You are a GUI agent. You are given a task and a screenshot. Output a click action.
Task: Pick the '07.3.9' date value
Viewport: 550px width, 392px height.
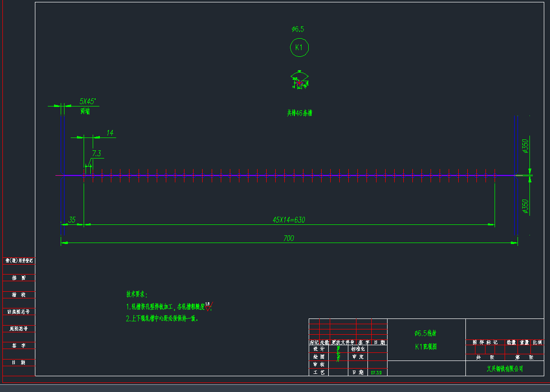pos(377,373)
